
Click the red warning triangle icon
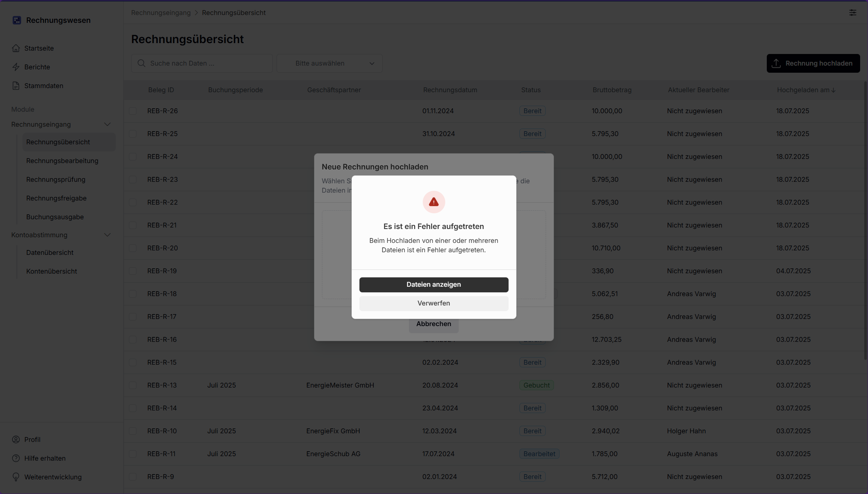(x=434, y=202)
